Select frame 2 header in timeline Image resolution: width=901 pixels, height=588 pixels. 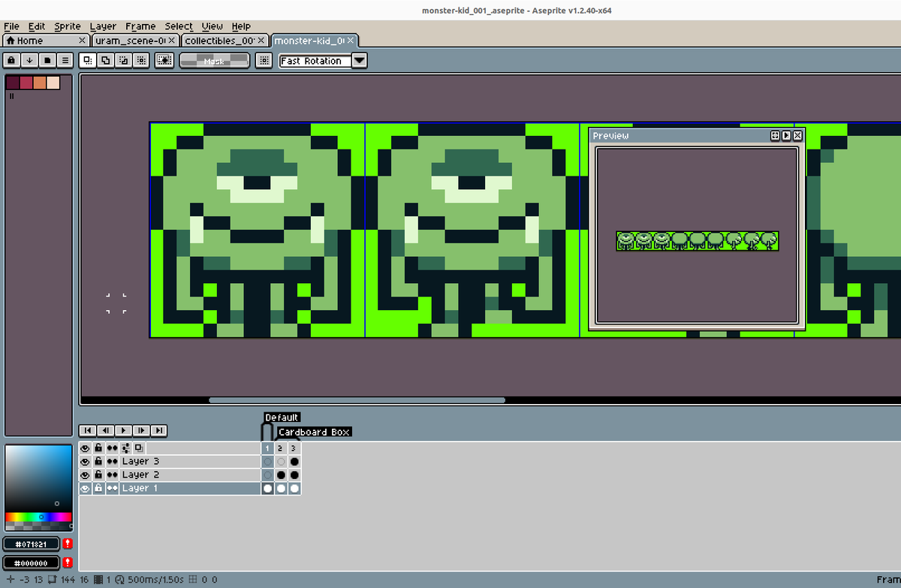[281, 448]
